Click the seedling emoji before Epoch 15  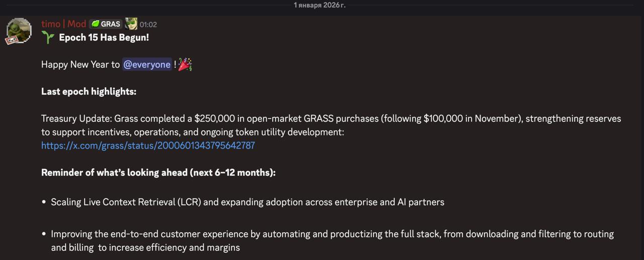tap(48, 37)
